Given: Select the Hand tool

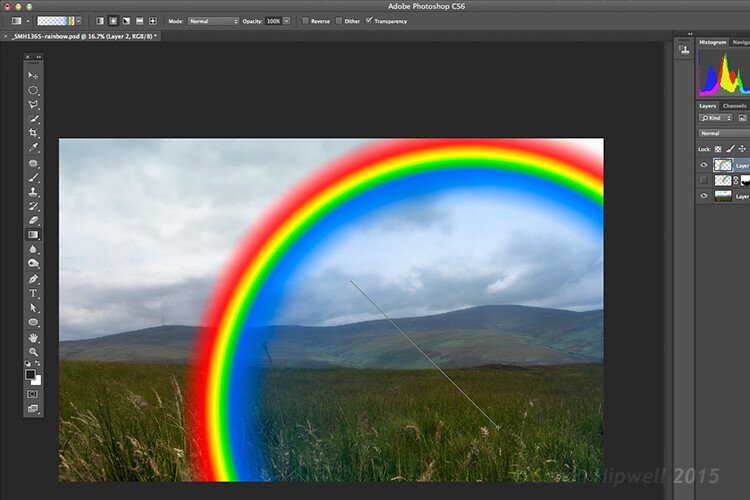Looking at the screenshot, I should [x=33, y=338].
